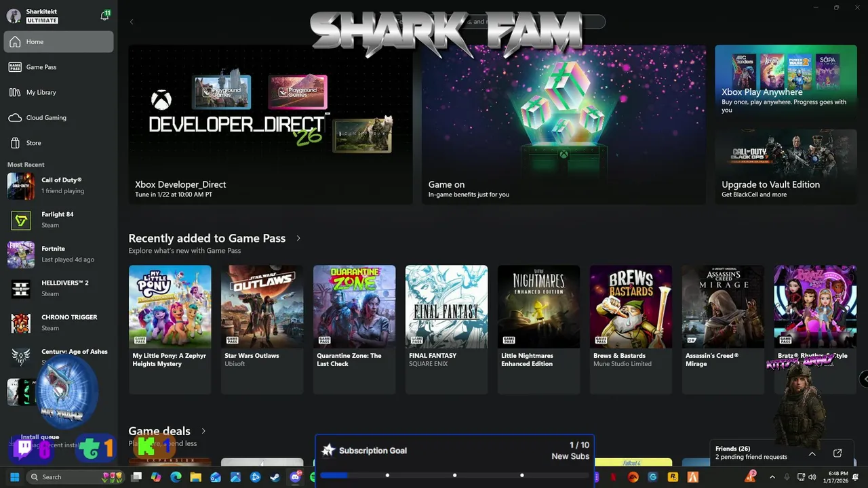Launch Steam from the taskbar
Image resolution: width=868 pixels, height=488 pixels.
point(275,477)
